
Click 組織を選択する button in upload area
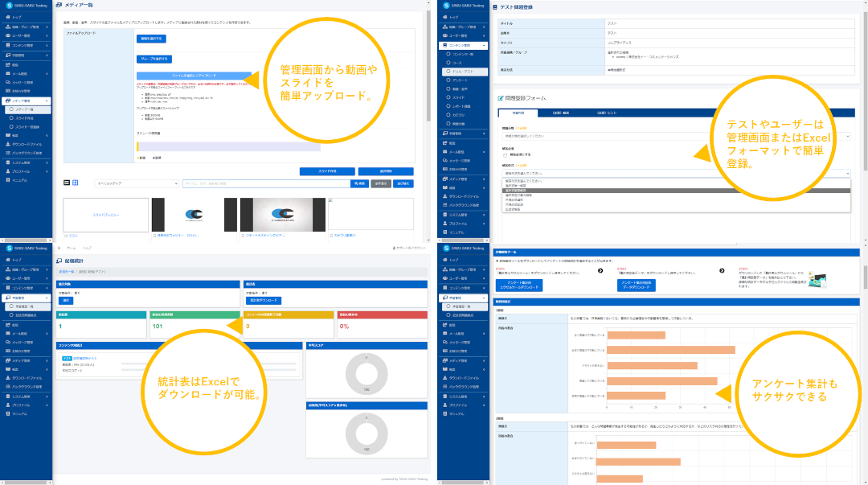coord(151,39)
